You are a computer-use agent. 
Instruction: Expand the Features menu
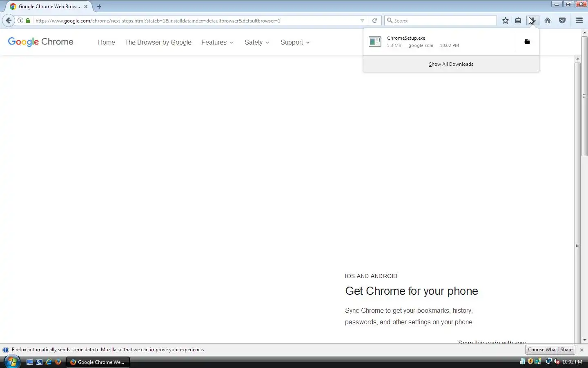(x=217, y=42)
